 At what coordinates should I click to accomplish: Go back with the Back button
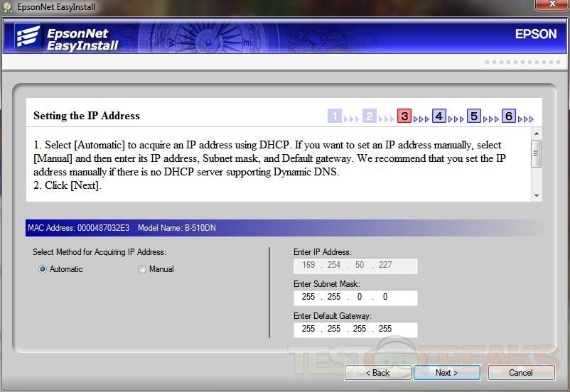click(377, 372)
